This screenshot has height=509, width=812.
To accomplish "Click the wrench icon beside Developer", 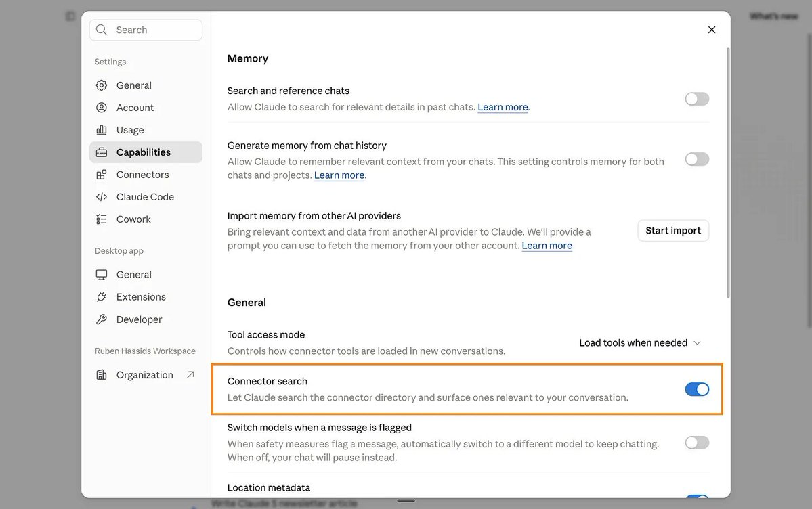I will pyautogui.click(x=102, y=319).
